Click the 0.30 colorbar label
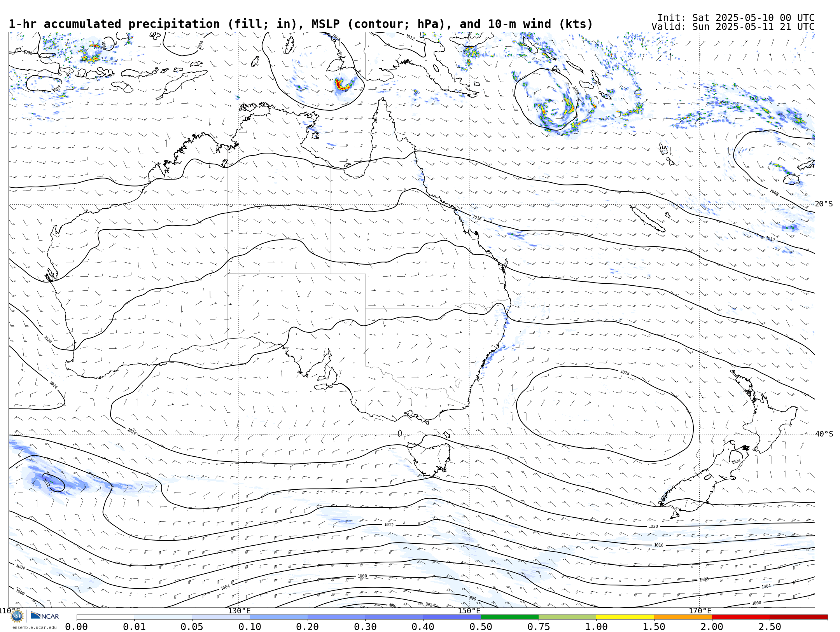The width and height of the screenshot is (840, 632). (x=365, y=627)
